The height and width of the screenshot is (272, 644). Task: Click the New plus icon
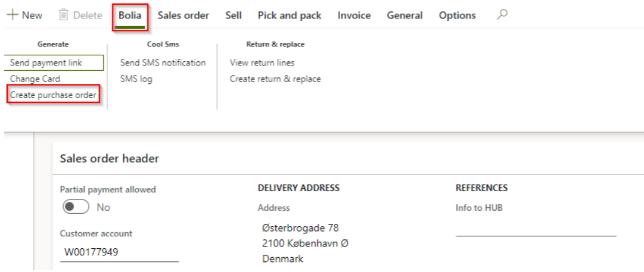[11, 15]
